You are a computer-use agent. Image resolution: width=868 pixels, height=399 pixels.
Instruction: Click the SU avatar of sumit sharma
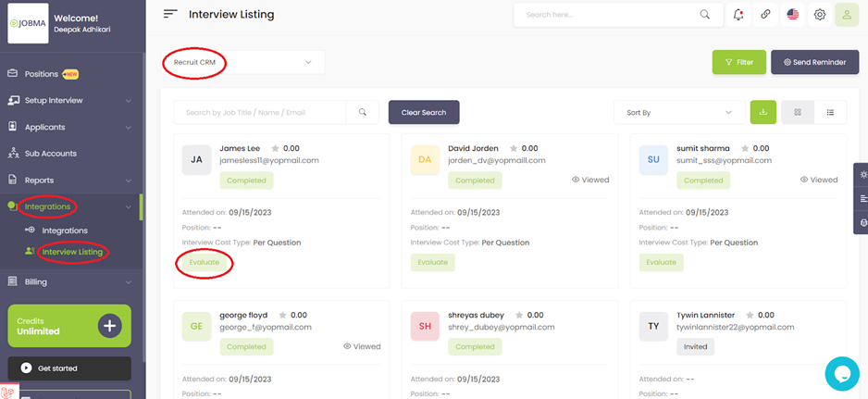click(x=653, y=159)
